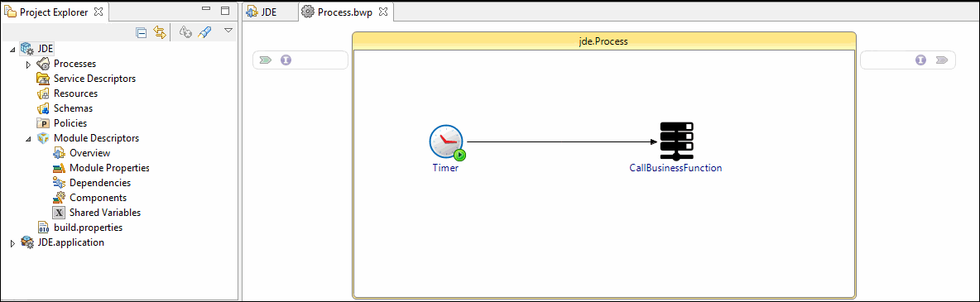Expand the JDE.application node
980x302 pixels.
13,243
